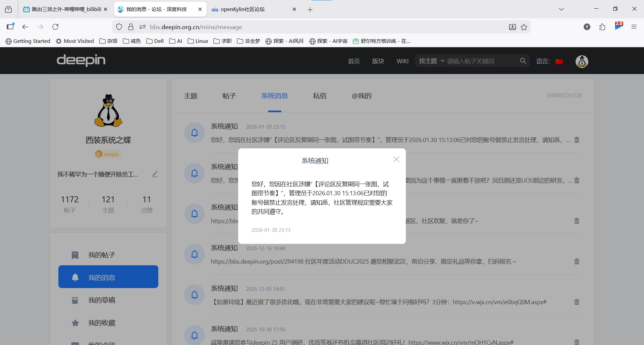Viewport: 644px width, 345px height.
Task: Select the China flag language switcher
Action: (x=559, y=61)
